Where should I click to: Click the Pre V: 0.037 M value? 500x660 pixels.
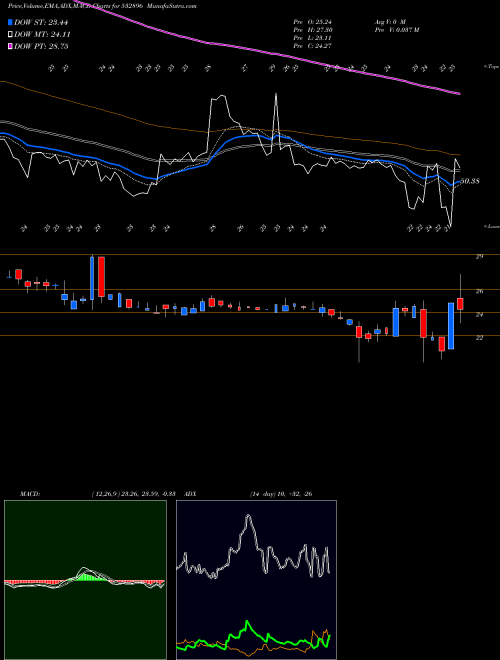point(396,30)
